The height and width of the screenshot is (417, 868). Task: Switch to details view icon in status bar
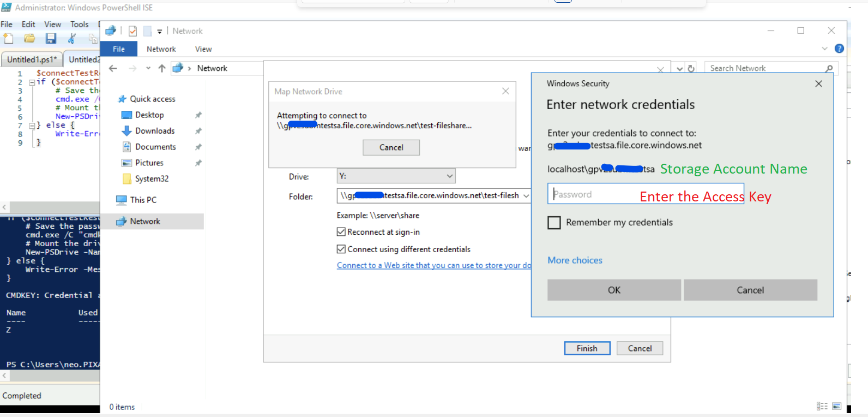[822, 406]
